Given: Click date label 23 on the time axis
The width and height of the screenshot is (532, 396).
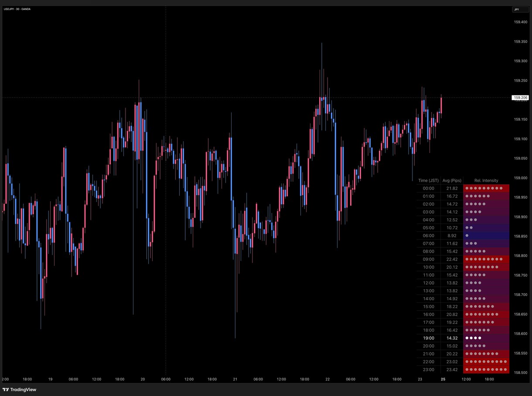Looking at the screenshot, I should 420,379.
